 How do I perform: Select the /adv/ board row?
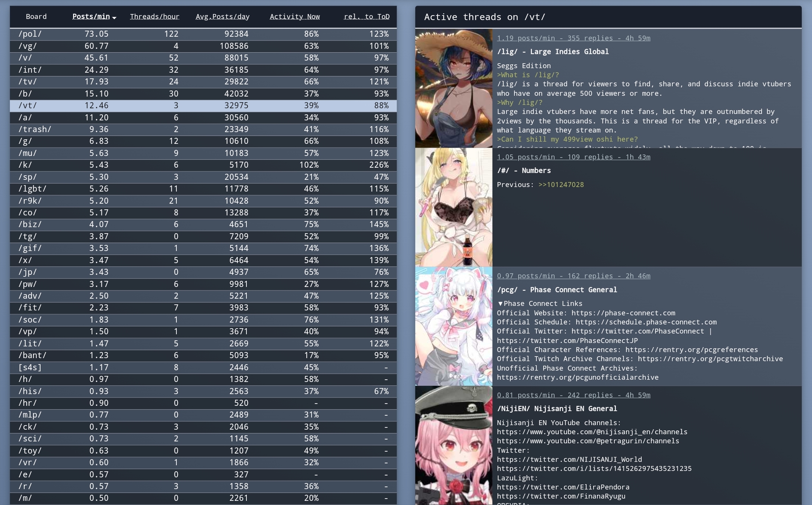click(203, 296)
